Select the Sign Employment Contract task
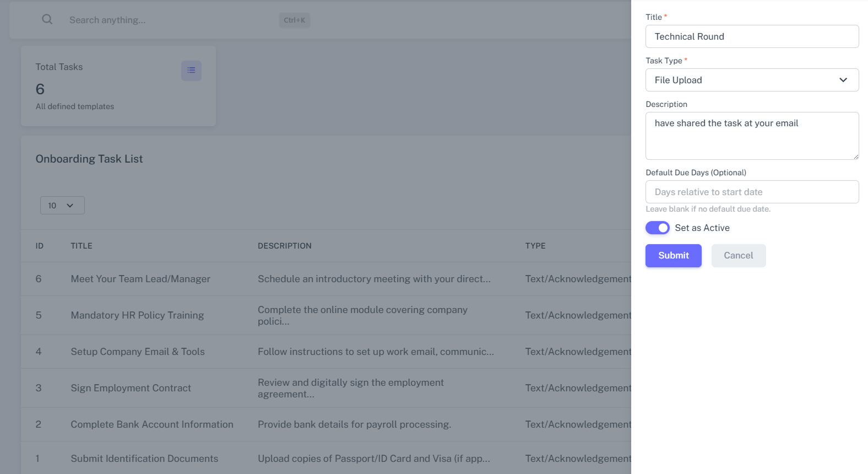The width and height of the screenshot is (868, 474). [x=131, y=388]
